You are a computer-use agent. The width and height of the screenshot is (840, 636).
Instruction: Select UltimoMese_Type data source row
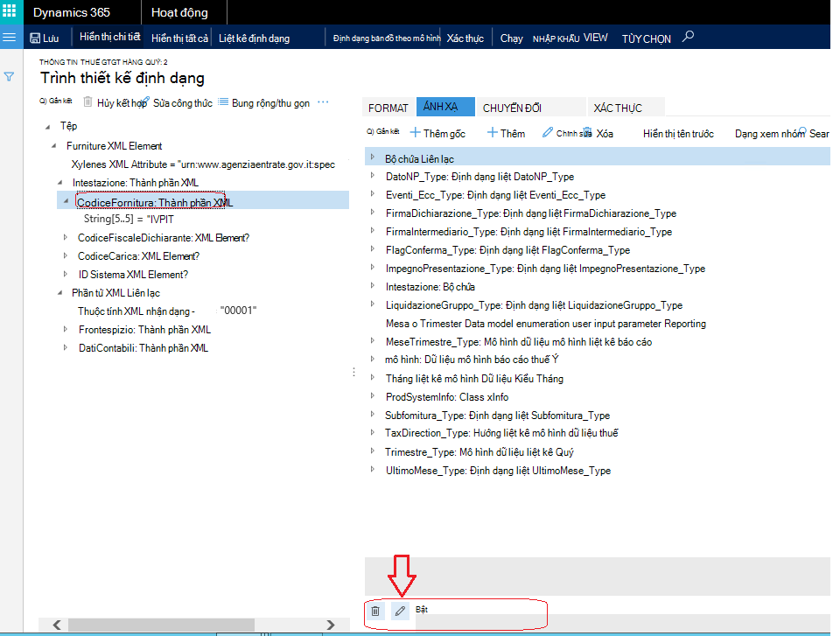tap(498, 471)
